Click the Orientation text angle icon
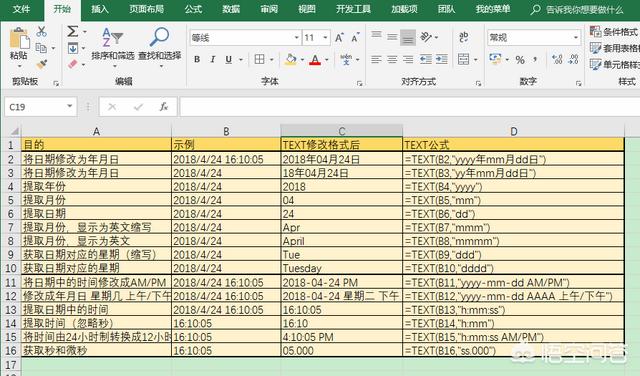 [x=426, y=37]
